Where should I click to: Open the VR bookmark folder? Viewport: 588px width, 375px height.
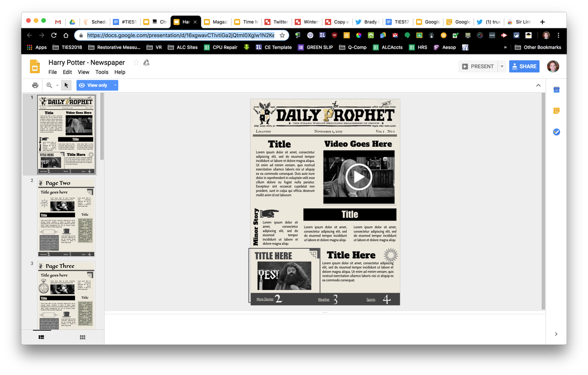pos(154,48)
